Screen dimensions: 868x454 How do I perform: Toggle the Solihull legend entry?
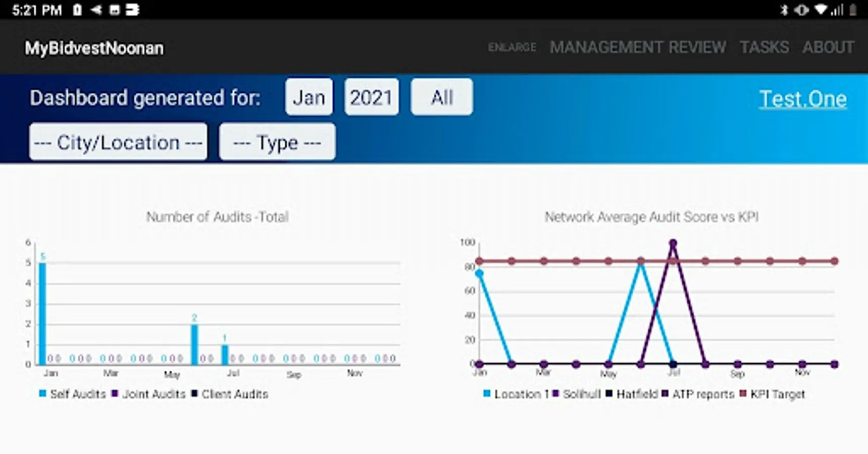pyautogui.click(x=577, y=394)
